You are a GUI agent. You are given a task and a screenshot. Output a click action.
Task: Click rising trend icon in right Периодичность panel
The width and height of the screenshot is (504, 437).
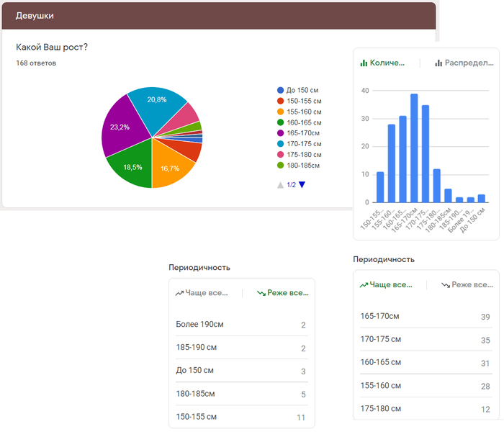point(364,285)
